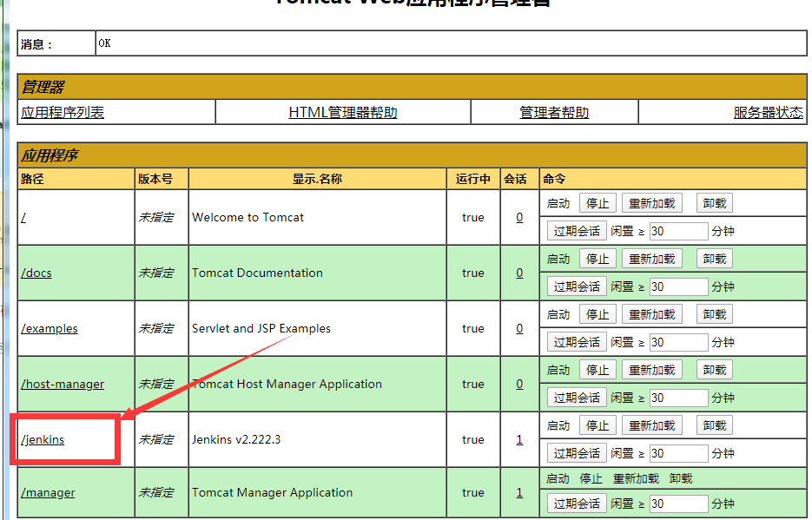Open session count link for /docs
Viewport: 812px width, 520px height.
[x=519, y=273]
